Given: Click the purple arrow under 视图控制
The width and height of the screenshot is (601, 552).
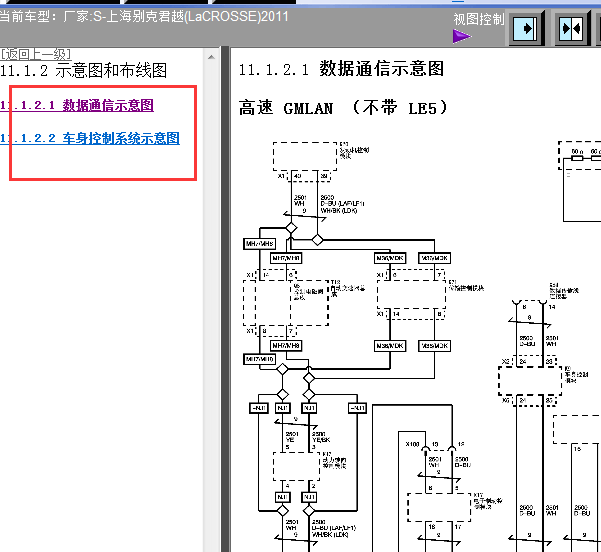Looking at the screenshot, I should (461, 37).
